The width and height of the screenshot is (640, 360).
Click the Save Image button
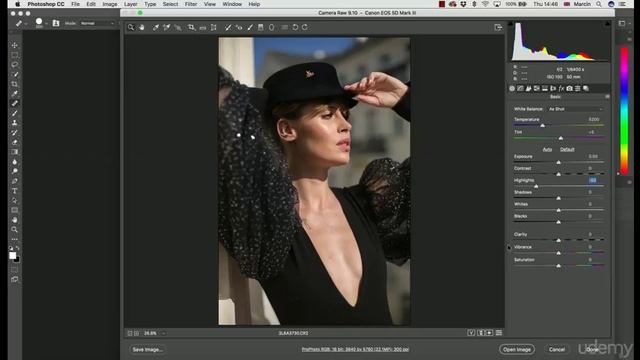pos(147,349)
